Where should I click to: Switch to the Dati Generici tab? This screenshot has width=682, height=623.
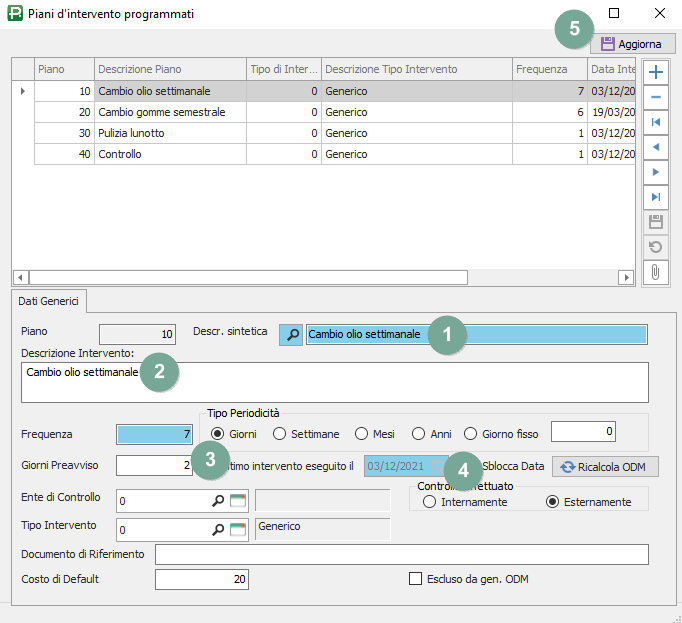pyautogui.click(x=49, y=300)
